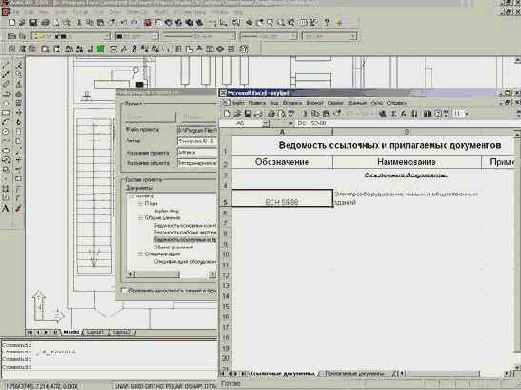This screenshot has width=521, height=390.
Task: Select the 'Ведомость основных' tree item
Action: (x=185, y=226)
